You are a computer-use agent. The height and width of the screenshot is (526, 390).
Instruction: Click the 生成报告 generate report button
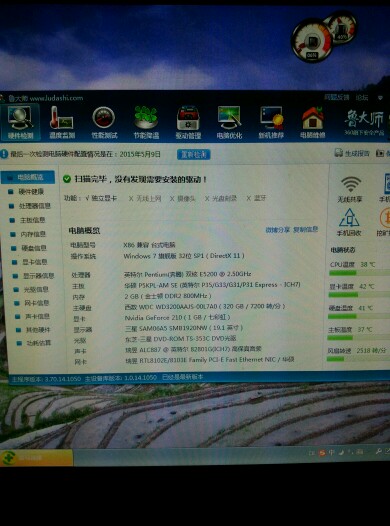pos(352,153)
